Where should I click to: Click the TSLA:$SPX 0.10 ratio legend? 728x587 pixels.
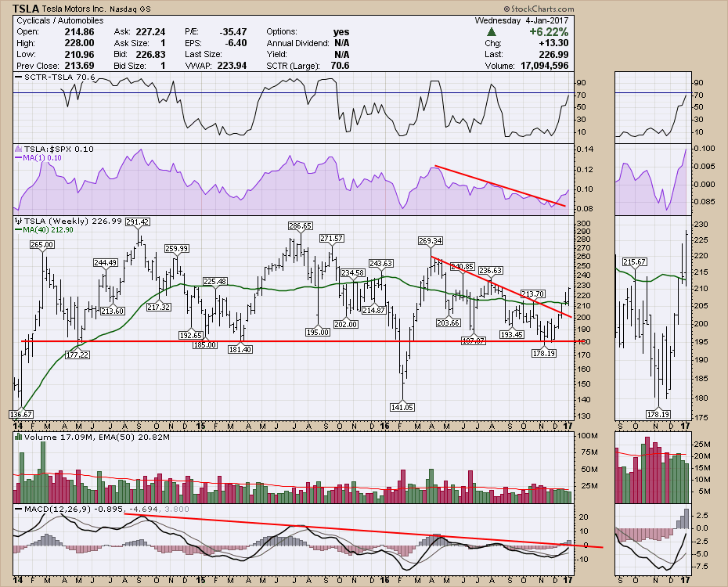(x=59, y=149)
